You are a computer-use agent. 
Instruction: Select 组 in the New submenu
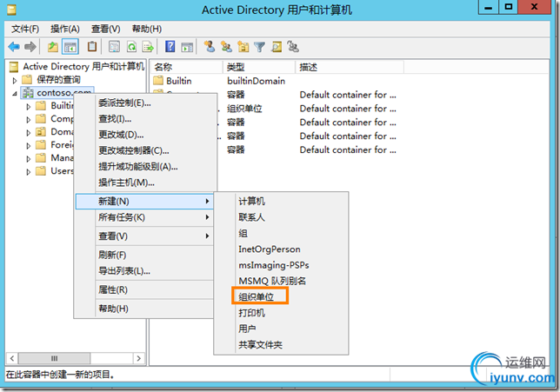click(x=281, y=233)
